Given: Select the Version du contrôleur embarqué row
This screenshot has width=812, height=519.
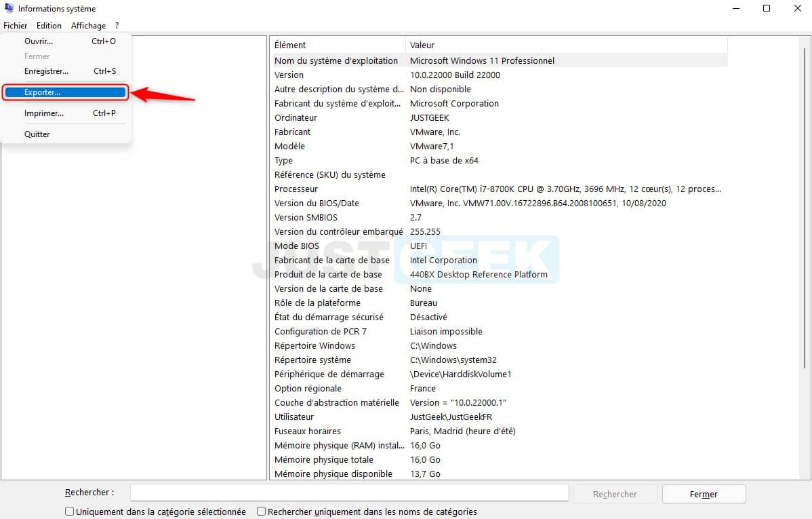Looking at the screenshot, I should coord(499,232).
